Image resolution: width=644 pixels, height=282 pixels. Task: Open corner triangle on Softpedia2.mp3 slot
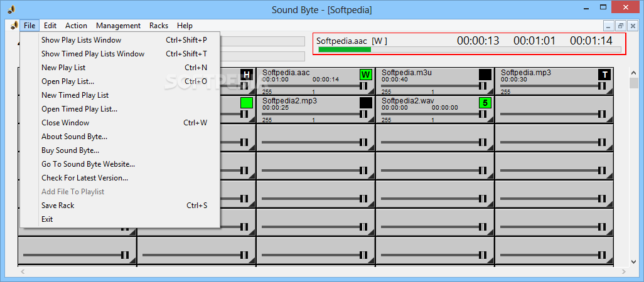tap(371, 120)
